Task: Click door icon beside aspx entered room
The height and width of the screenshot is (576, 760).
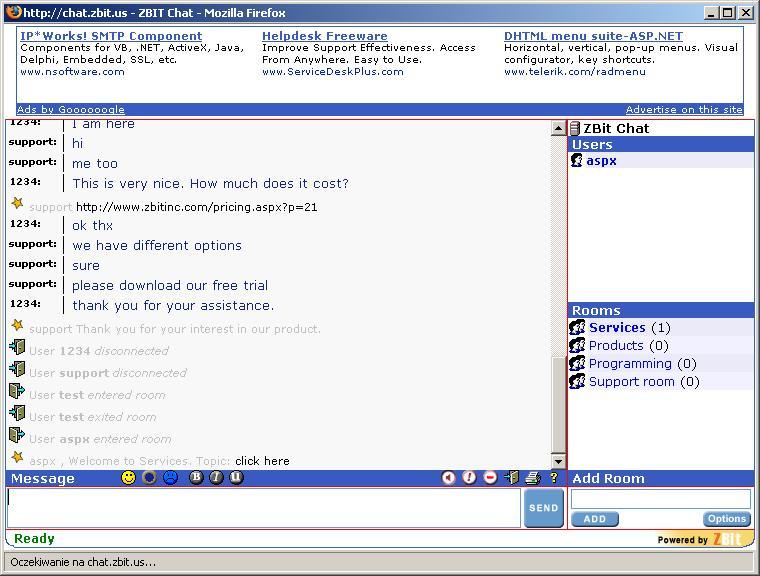Action: click(17, 434)
